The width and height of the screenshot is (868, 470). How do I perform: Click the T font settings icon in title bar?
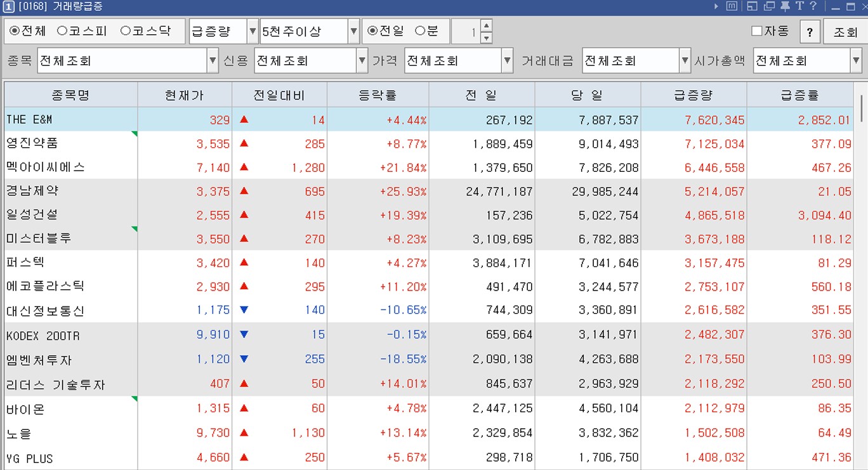coord(800,6)
